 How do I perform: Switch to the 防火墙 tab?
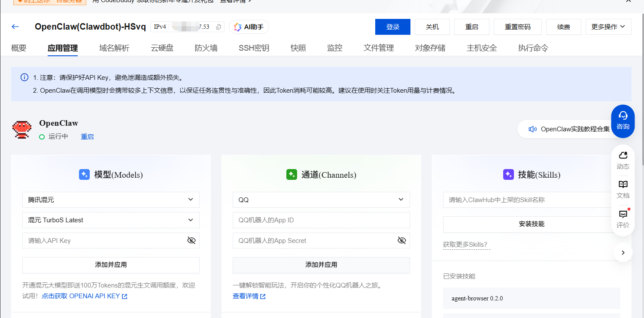pos(206,48)
